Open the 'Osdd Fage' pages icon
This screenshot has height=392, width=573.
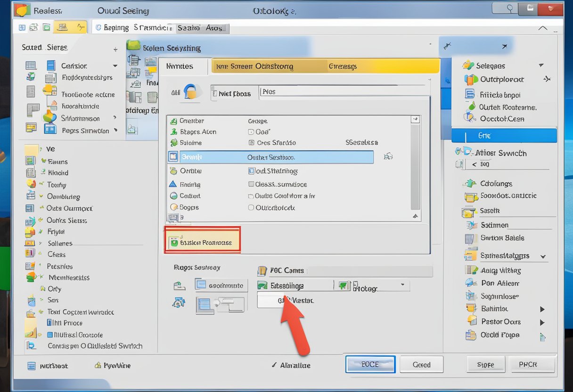coord(470,335)
